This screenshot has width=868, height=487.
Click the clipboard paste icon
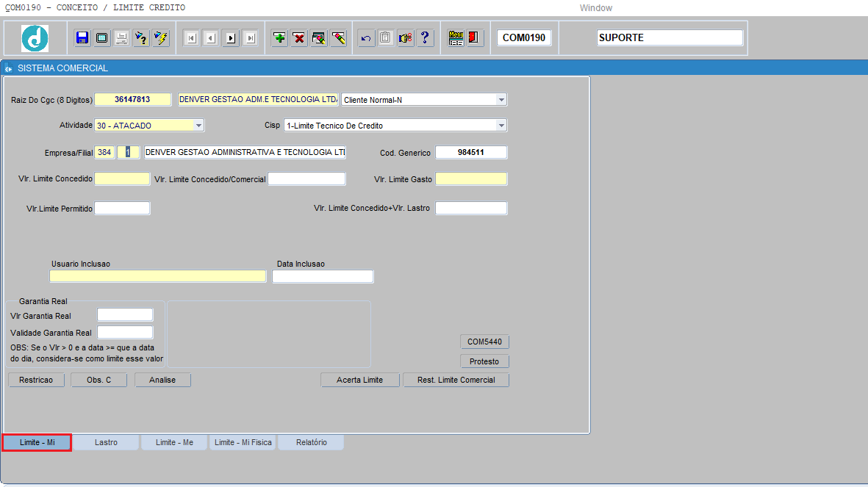click(x=386, y=37)
